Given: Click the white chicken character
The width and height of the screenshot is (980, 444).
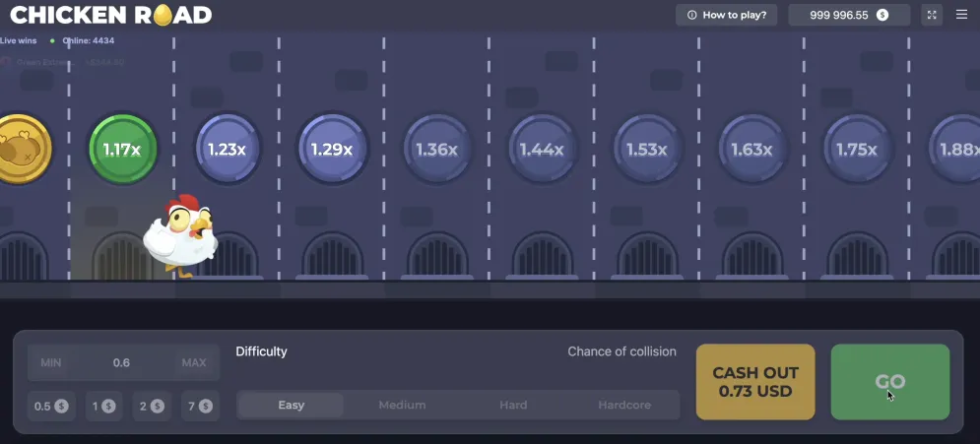Looking at the screenshot, I should pos(180,236).
